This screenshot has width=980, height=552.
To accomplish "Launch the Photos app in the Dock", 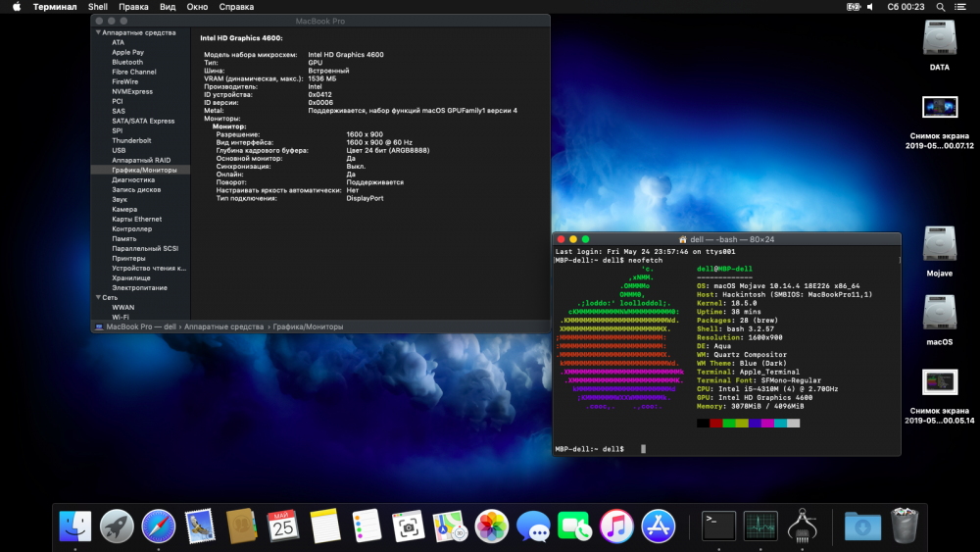I will [491, 527].
